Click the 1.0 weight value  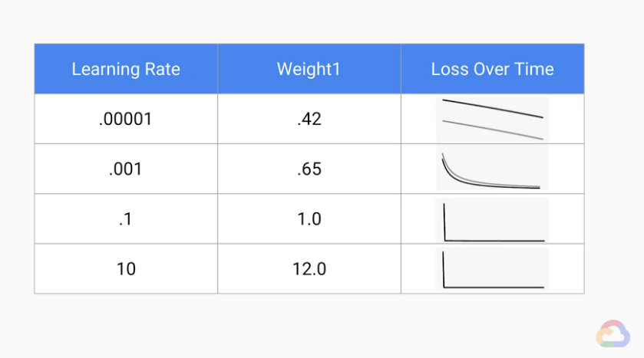(309, 219)
